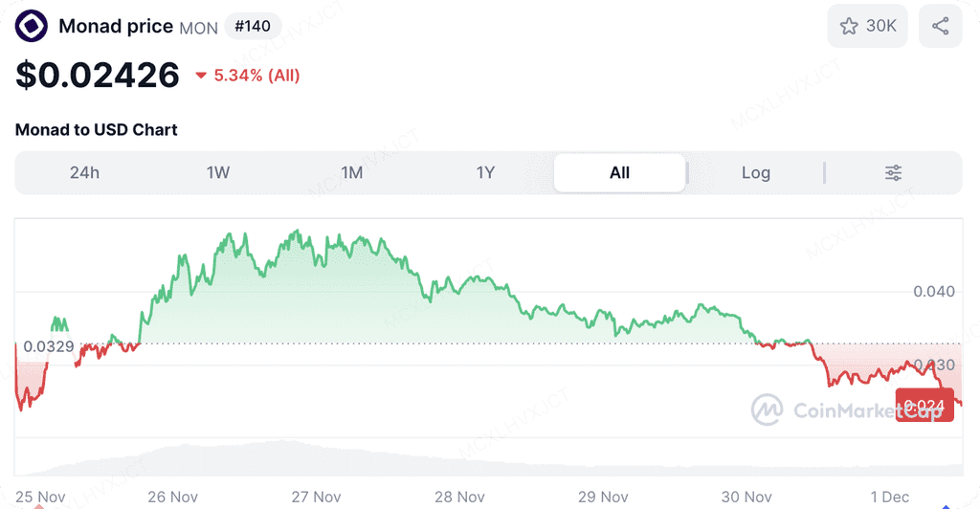Image resolution: width=980 pixels, height=509 pixels.
Task: Click the #140 rank badge
Action: click(253, 26)
